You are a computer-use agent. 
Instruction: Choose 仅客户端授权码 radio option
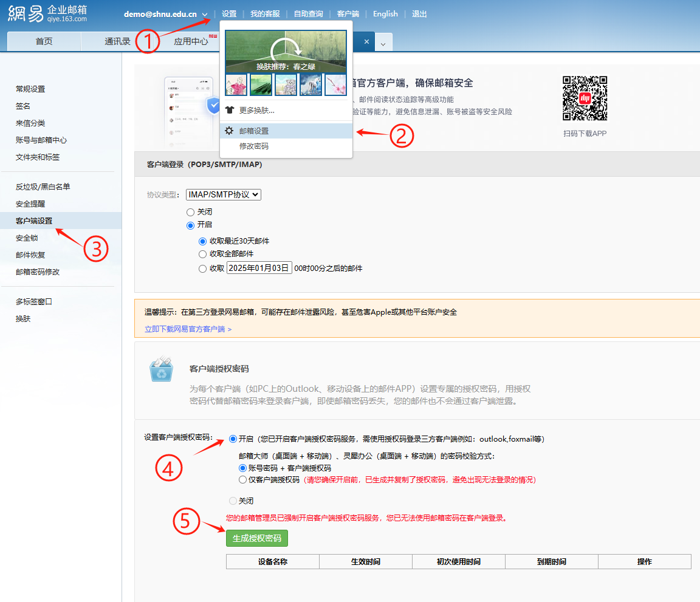click(243, 479)
